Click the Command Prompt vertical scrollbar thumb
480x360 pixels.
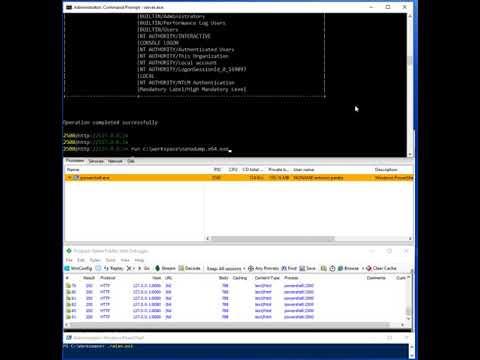coord(410,60)
